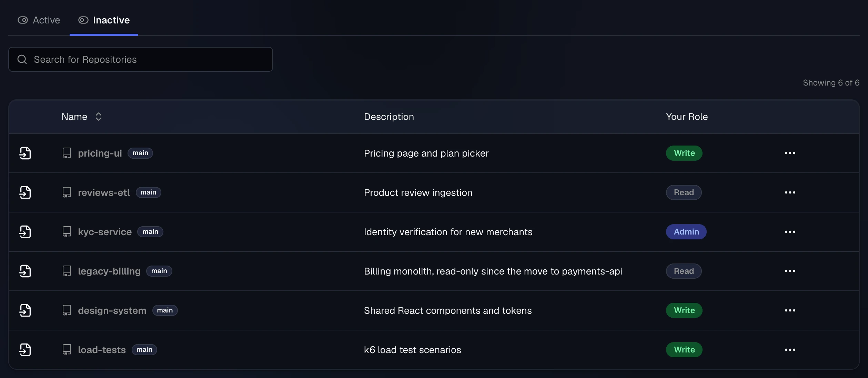Viewport: 868px width, 378px height.
Task: Click the import icon for legacy-billing
Action: tap(25, 271)
